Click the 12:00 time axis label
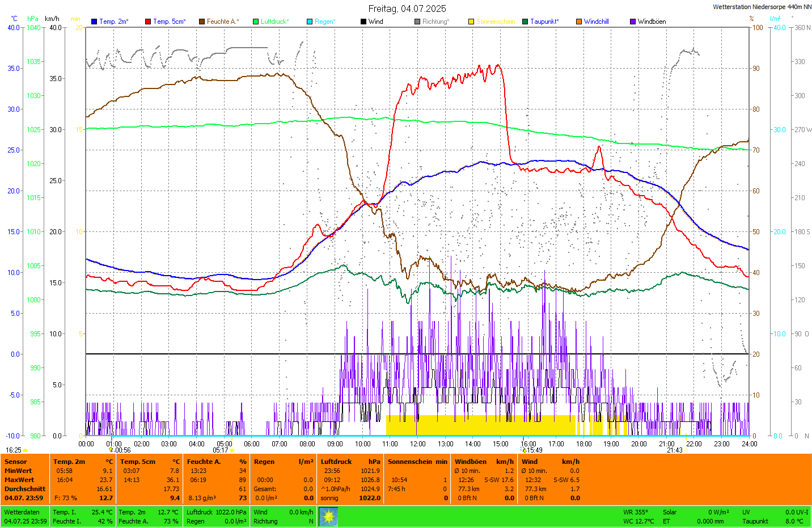 pos(418,444)
